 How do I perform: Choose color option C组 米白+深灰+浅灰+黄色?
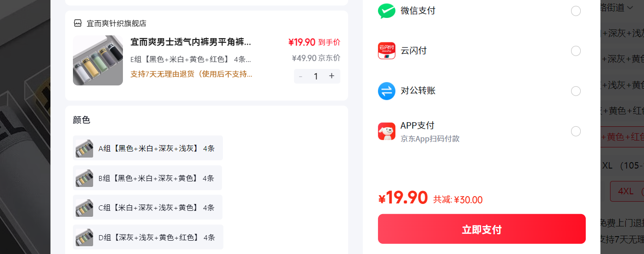(x=148, y=207)
